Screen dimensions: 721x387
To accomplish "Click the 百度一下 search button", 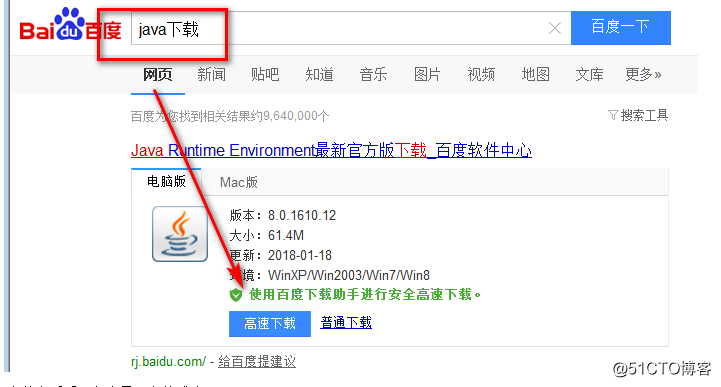I will tap(621, 28).
